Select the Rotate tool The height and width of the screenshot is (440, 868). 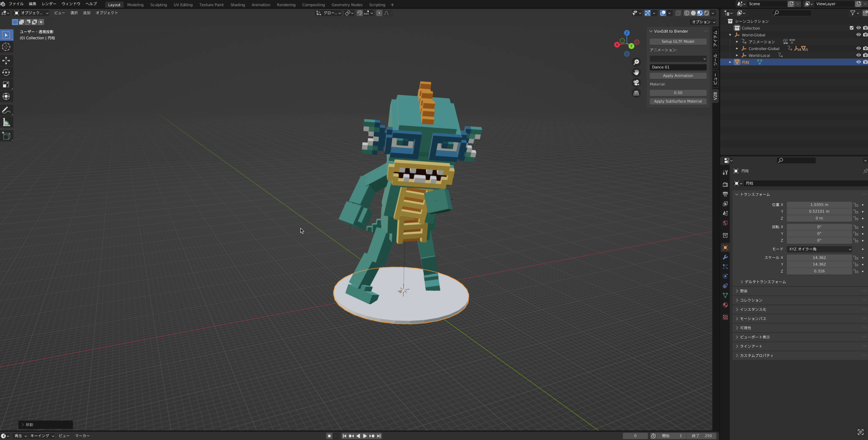tap(6, 72)
